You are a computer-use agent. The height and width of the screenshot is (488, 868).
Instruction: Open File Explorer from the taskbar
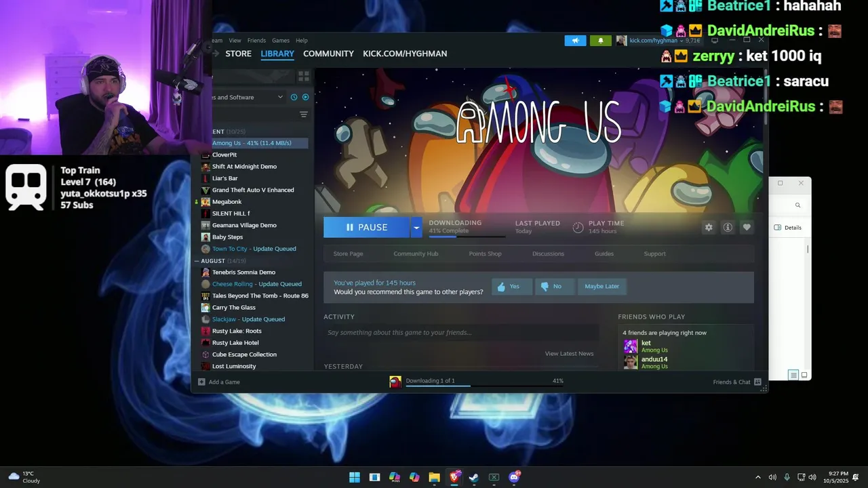click(x=434, y=477)
